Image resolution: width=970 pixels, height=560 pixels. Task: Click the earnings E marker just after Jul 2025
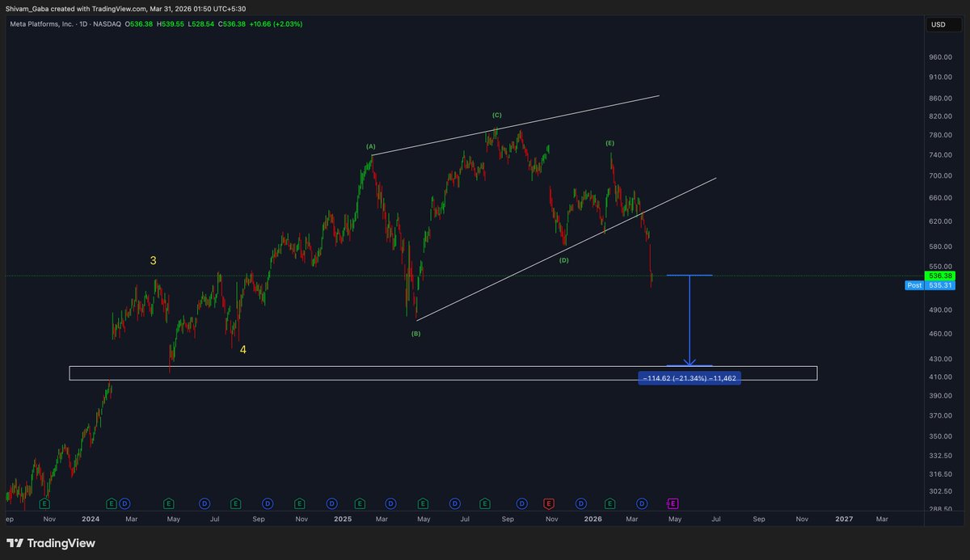485,503
